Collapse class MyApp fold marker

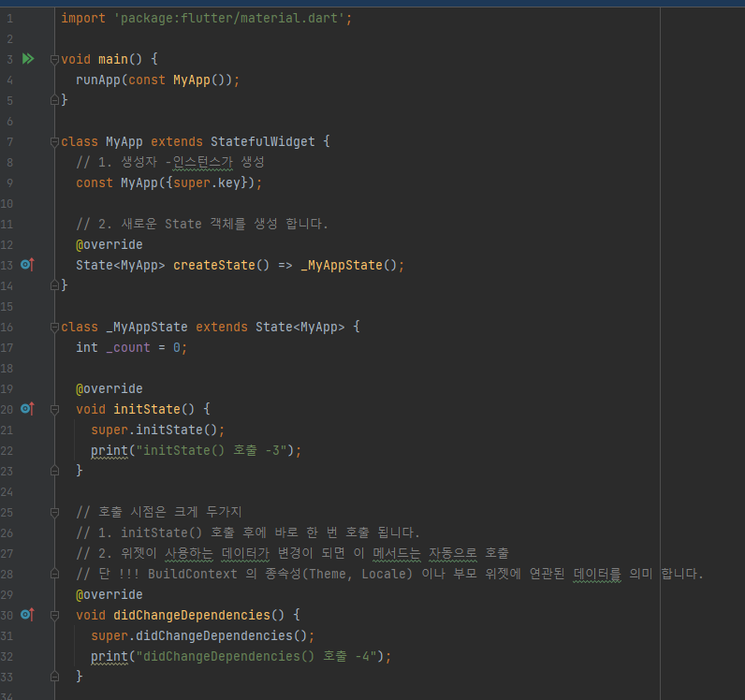(54, 141)
